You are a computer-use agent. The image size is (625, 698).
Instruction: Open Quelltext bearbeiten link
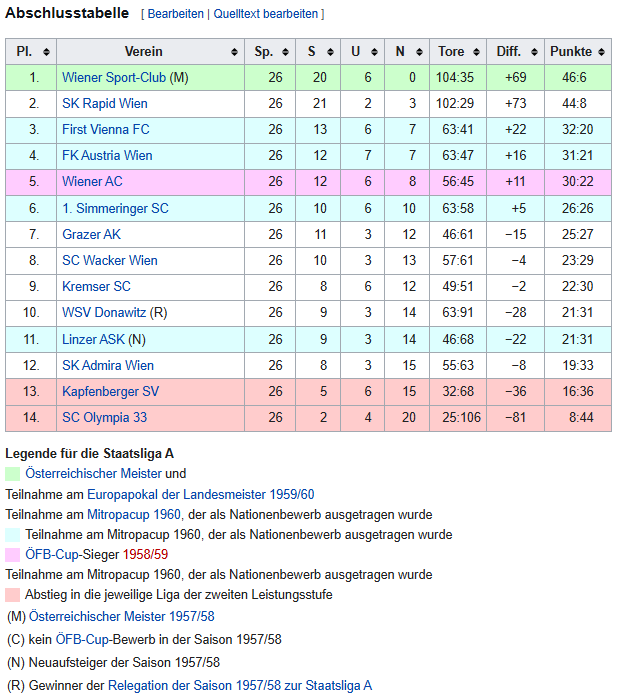click(266, 14)
